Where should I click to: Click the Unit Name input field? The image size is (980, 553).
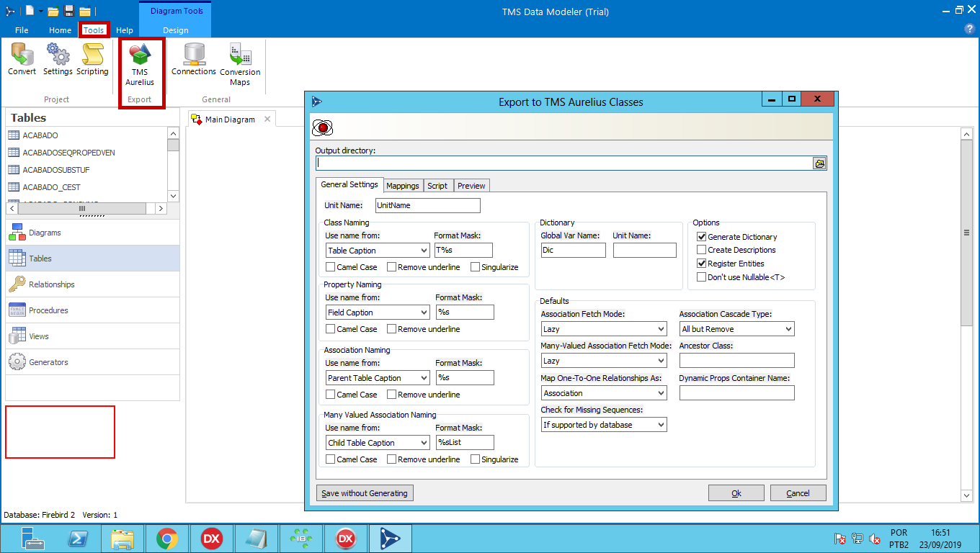coord(427,205)
